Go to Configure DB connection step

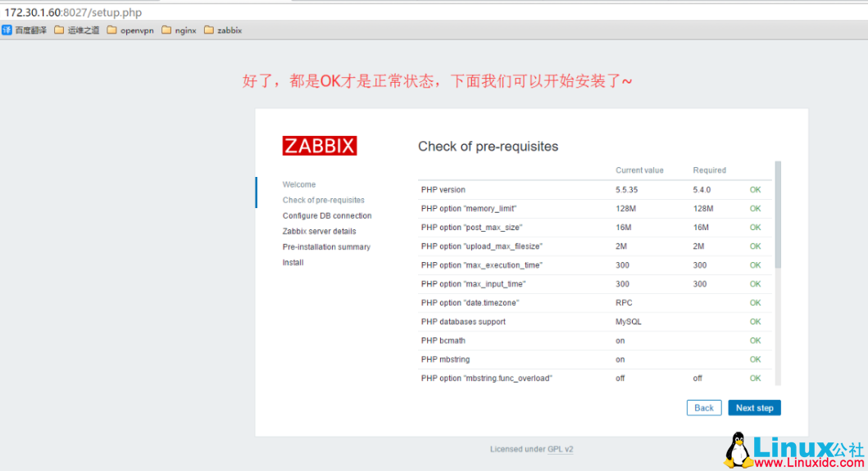327,215
